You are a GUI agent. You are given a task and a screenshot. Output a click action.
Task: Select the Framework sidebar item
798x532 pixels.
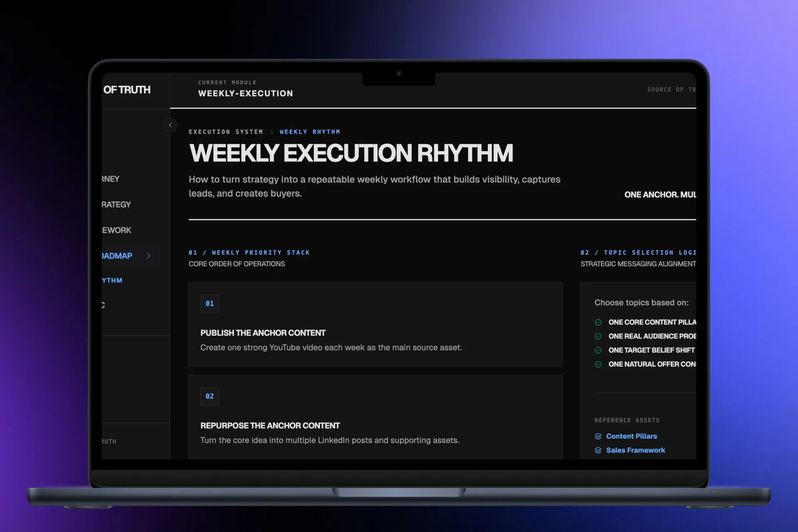point(116,230)
